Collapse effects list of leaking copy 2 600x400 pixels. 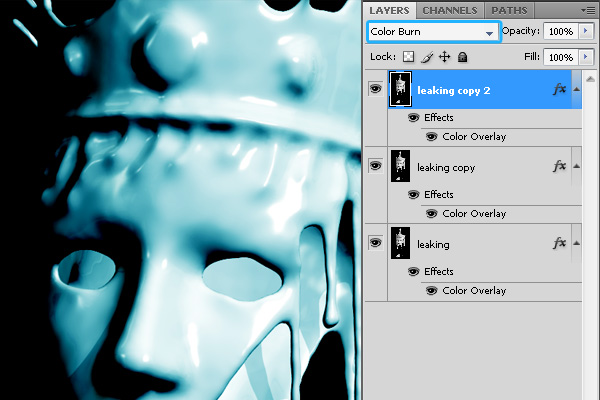tap(577, 89)
